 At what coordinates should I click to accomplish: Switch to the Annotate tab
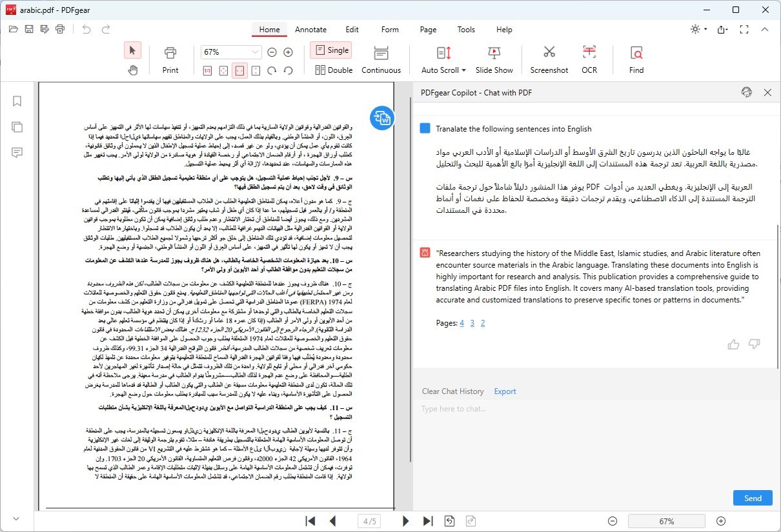click(311, 29)
